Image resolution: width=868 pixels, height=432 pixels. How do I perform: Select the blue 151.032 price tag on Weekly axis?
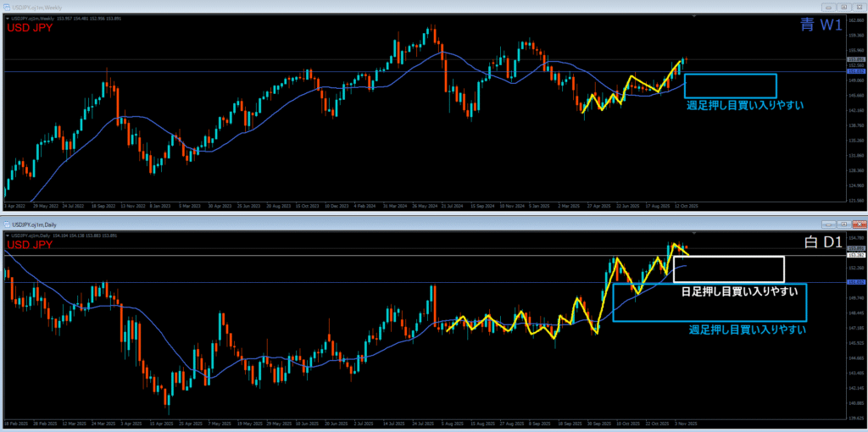[x=855, y=71]
